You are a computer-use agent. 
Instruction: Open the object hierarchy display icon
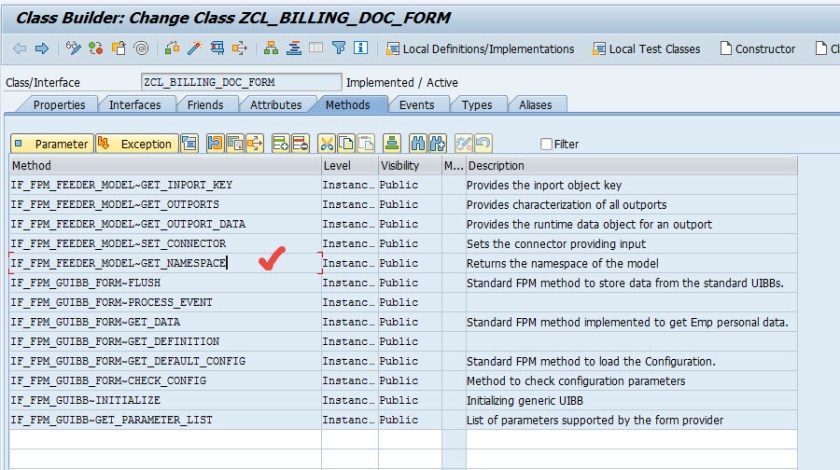tap(271, 48)
